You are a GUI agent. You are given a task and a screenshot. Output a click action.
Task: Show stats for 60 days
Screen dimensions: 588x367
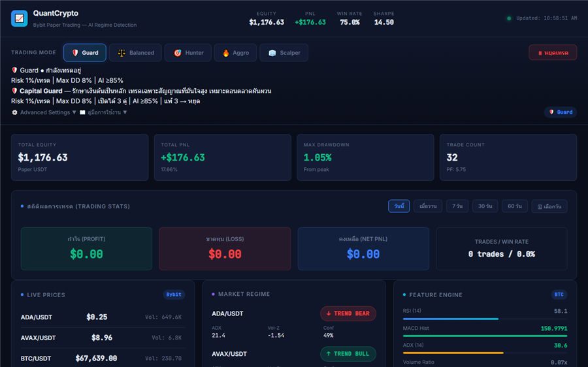pyautogui.click(x=515, y=206)
